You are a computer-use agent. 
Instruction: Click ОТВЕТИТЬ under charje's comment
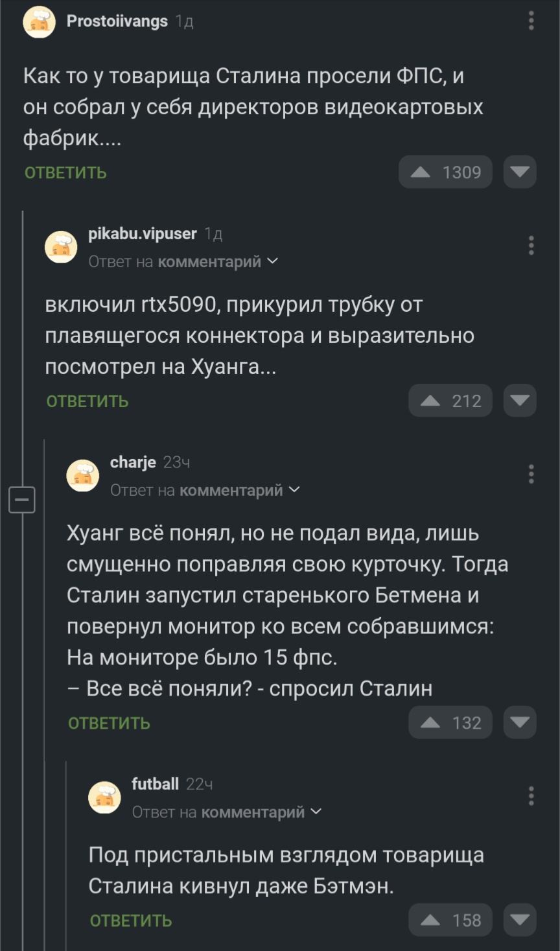pos(109,723)
